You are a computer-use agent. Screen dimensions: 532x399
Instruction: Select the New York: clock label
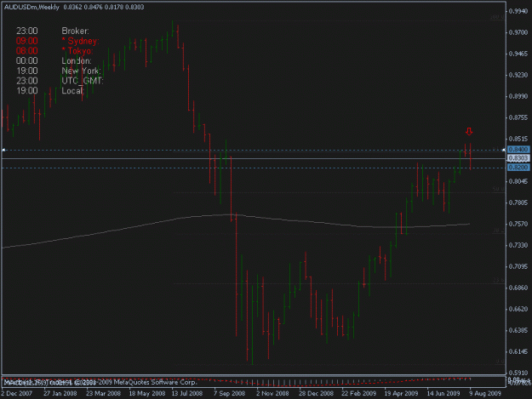(82, 71)
